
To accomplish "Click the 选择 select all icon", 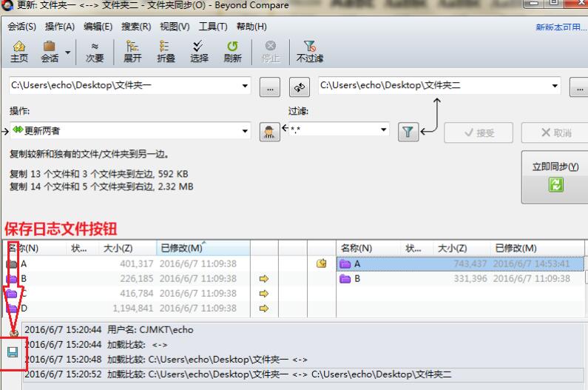I will click(199, 51).
